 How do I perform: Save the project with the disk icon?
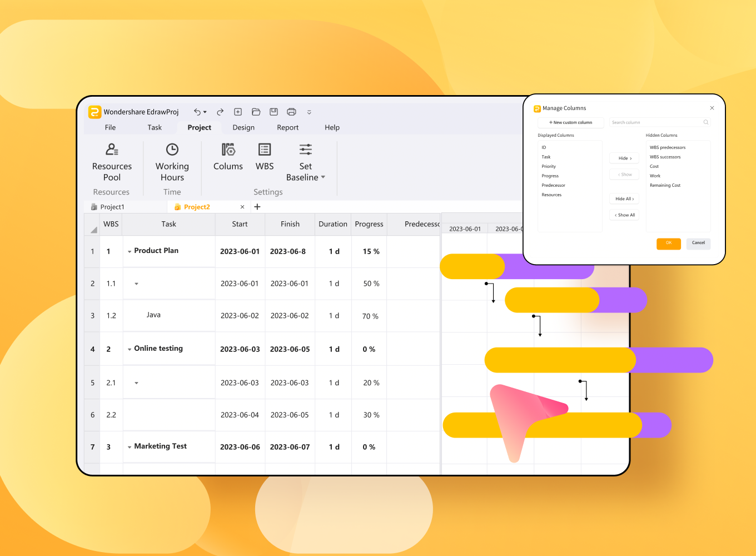273,112
